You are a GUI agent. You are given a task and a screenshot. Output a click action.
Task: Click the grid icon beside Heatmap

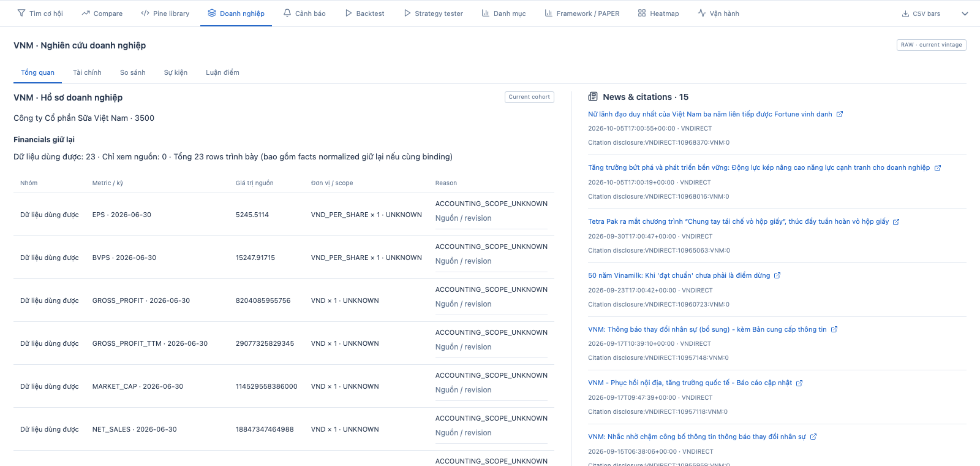click(x=642, y=13)
